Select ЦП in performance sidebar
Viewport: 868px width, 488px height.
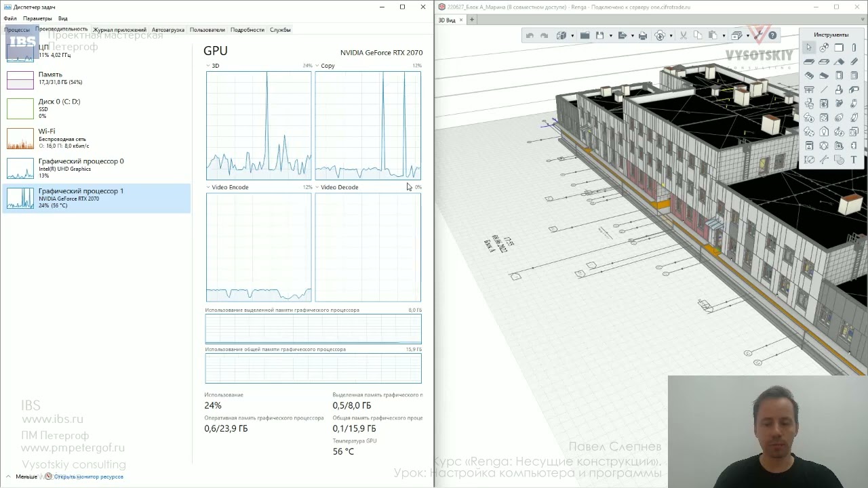[x=96, y=51]
